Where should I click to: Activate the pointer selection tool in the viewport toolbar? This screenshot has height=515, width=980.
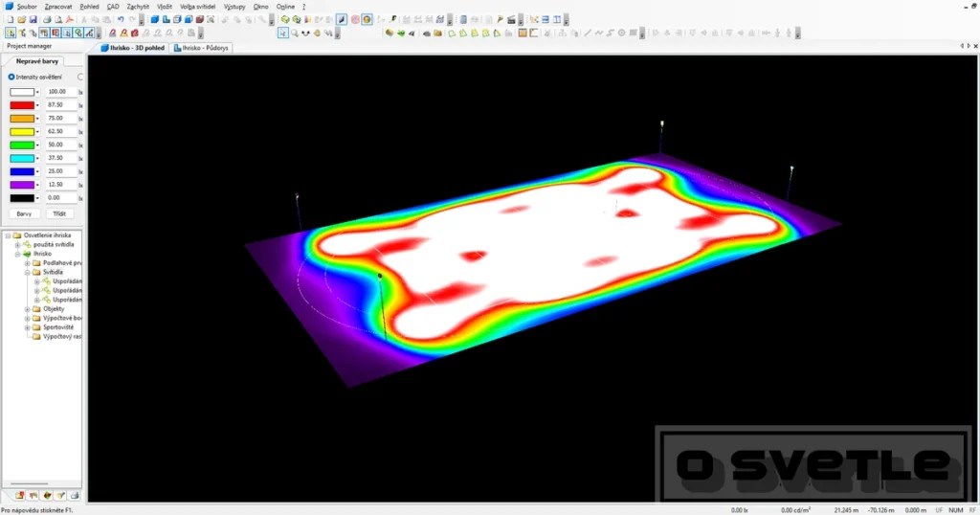283,33
